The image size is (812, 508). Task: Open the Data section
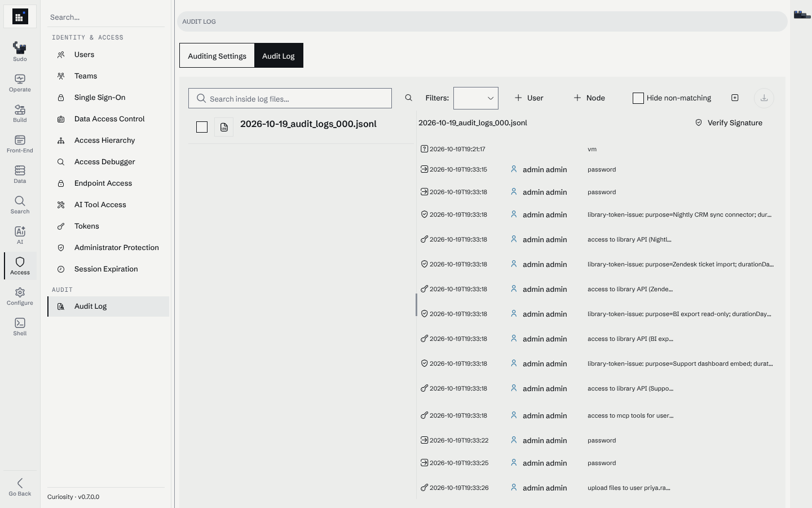tap(20, 174)
